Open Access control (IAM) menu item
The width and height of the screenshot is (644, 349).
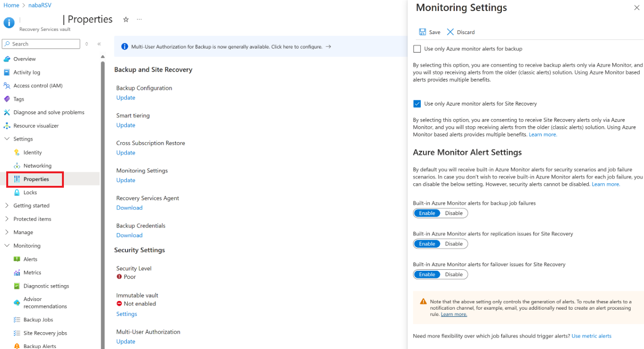[x=37, y=85]
